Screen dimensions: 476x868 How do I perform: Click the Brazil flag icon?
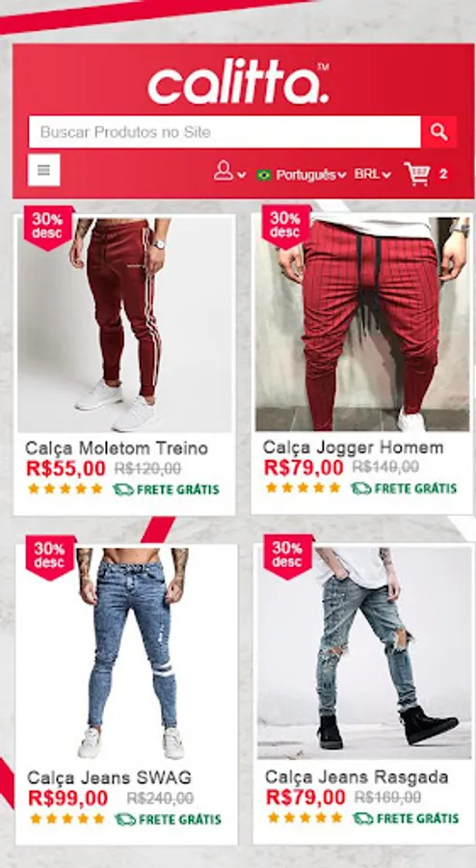pyautogui.click(x=264, y=175)
